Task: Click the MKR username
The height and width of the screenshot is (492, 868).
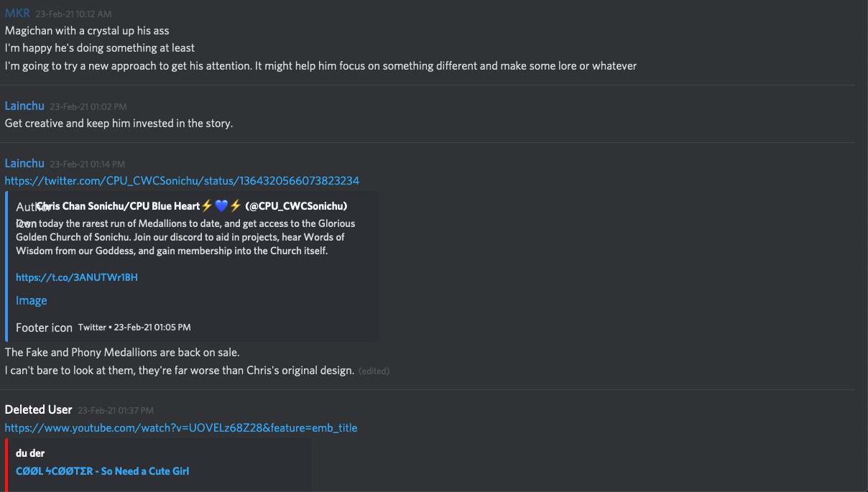Action: point(17,13)
